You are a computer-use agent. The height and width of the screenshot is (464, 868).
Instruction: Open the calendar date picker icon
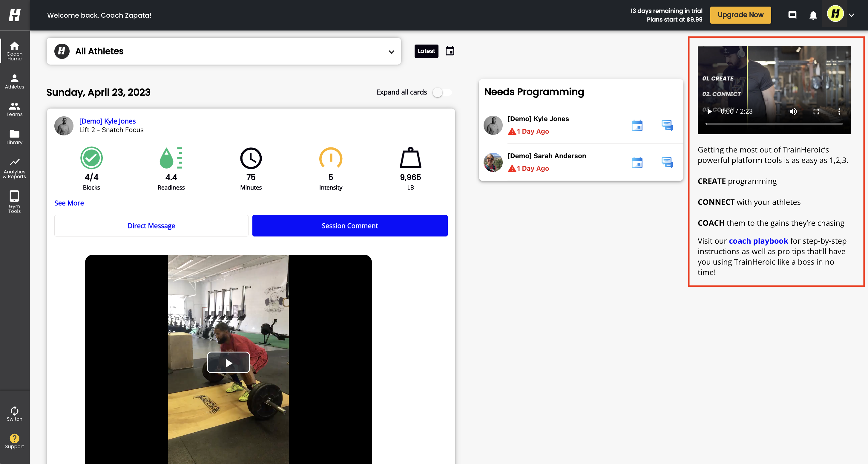450,51
